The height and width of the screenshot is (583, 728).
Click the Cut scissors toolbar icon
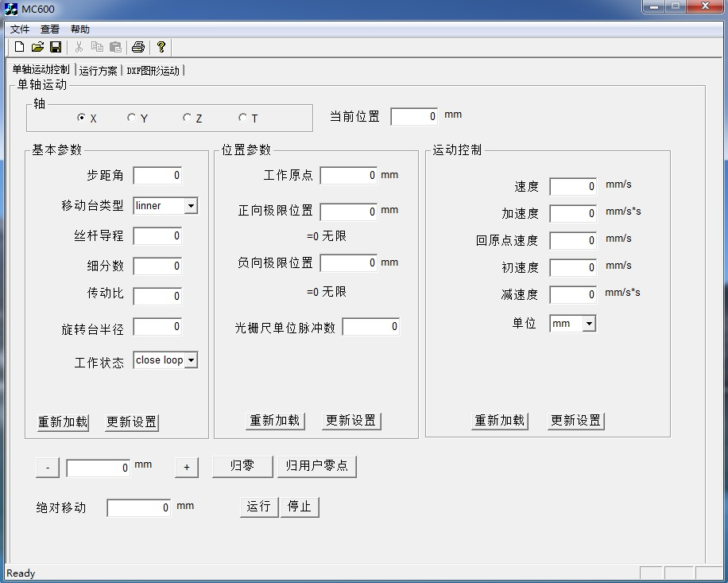click(x=79, y=47)
